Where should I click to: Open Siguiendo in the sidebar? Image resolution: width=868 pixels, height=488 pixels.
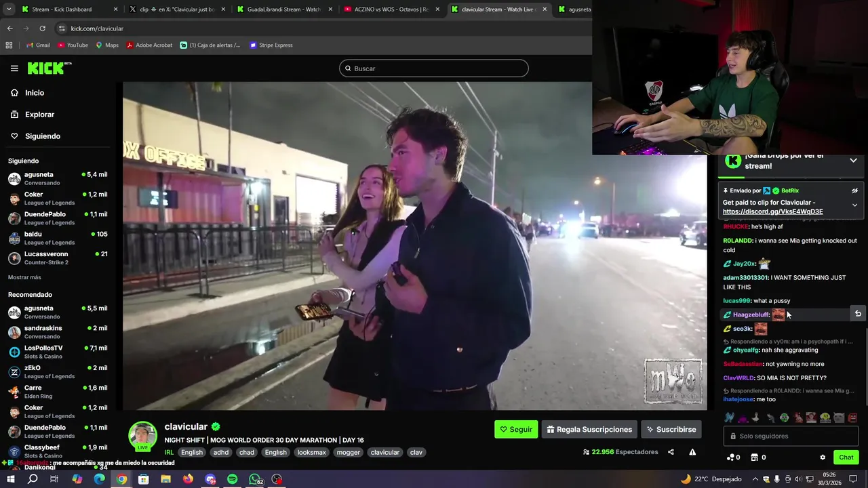tap(43, 136)
